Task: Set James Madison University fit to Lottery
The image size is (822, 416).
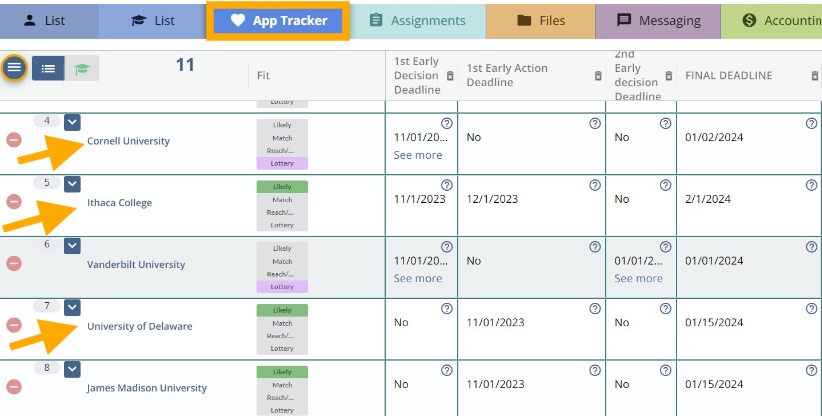Action: [282, 410]
